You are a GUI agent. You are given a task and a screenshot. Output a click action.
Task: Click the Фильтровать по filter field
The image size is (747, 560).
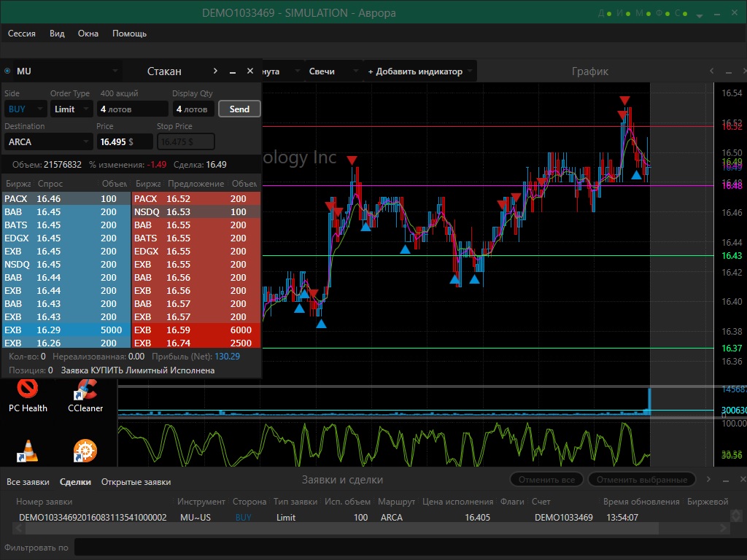[x=410, y=548]
